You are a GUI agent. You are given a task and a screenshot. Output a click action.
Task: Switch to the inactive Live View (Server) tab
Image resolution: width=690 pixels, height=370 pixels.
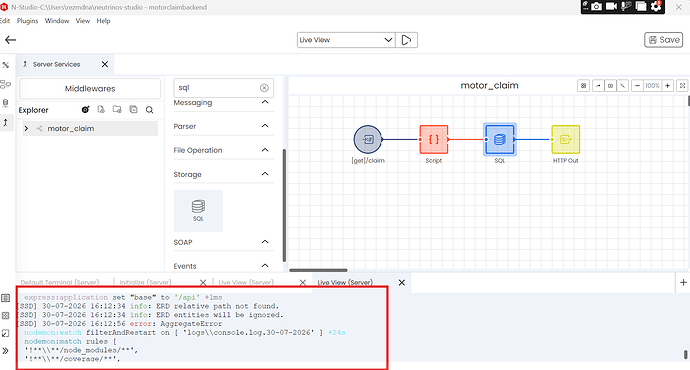(246, 282)
